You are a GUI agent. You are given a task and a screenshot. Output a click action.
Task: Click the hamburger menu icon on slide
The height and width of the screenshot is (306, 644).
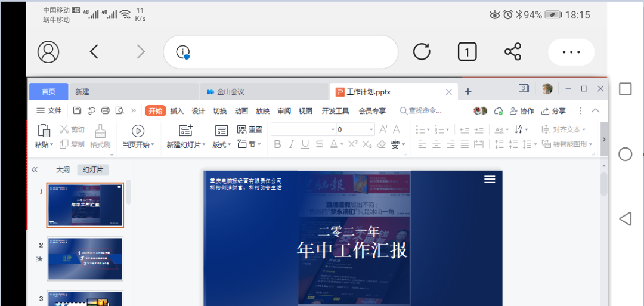coord(490,179)
